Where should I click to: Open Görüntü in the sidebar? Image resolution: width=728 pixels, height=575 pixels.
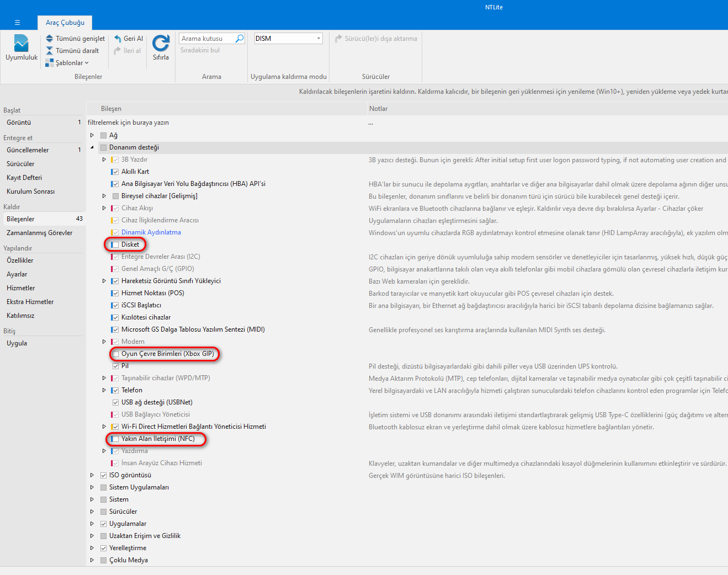point(43,123)
